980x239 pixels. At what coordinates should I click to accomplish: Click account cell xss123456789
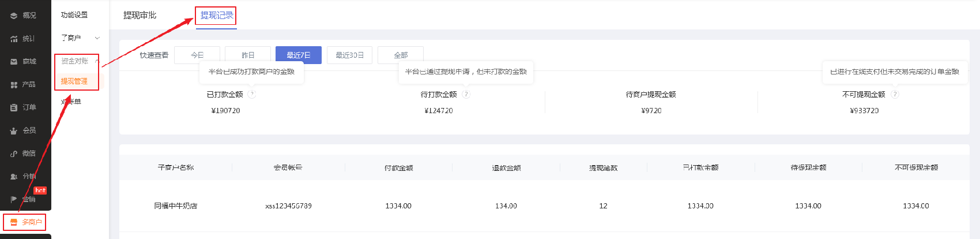point(288,206)
